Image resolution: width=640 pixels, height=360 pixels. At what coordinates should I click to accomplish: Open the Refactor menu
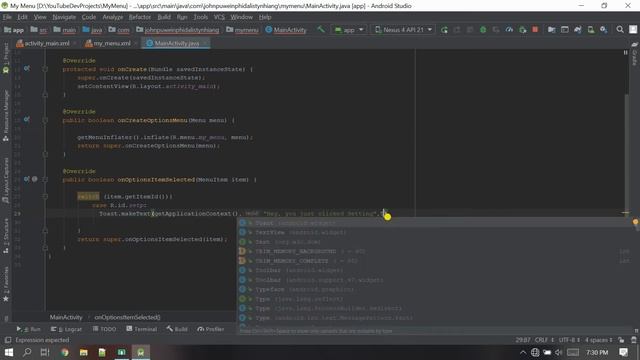pyautogui.click(x=140, y=17)
